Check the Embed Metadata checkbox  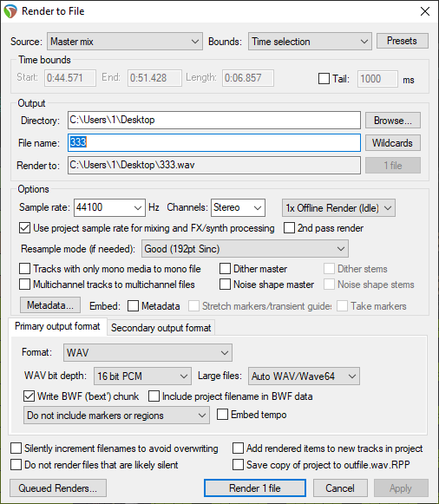pos(133,306)
